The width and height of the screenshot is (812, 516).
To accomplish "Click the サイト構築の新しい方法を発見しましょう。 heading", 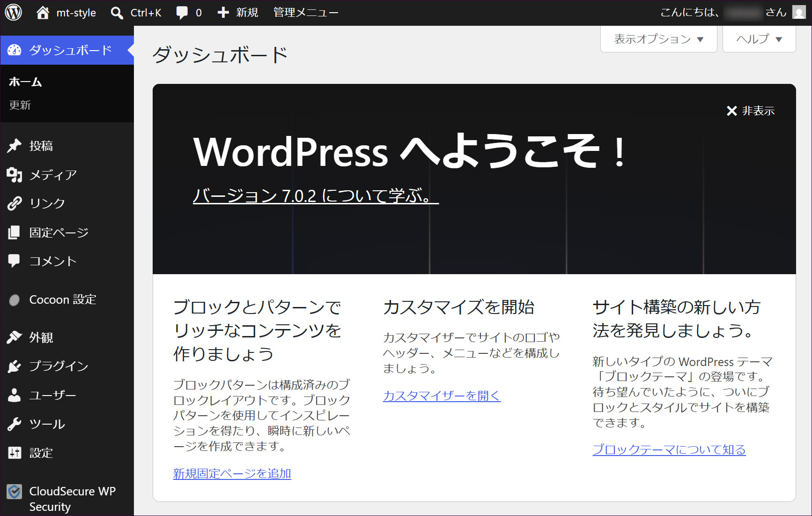I will pyautogui.click(x=677, y=319).
